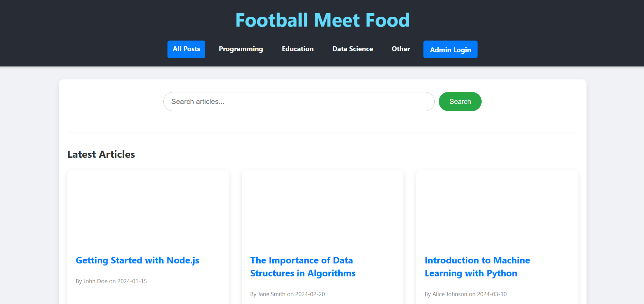Switch to the Education category

tap(297, 49)
